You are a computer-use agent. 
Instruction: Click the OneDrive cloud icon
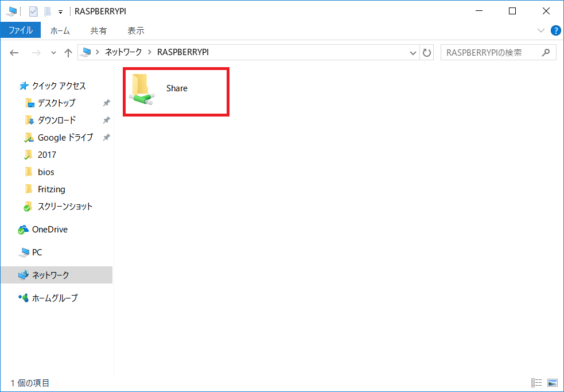click(x=24, y=230)
